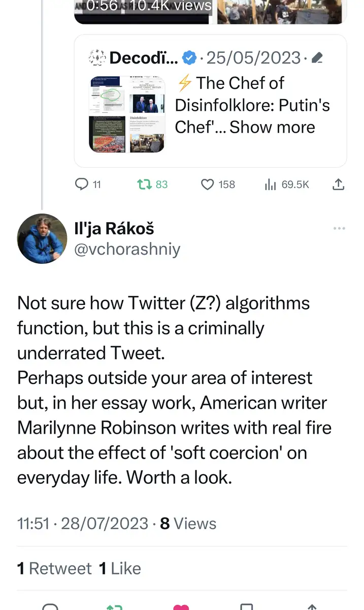
Task: View analytics icon showing 69.5K views
Action: pos(270,185)
